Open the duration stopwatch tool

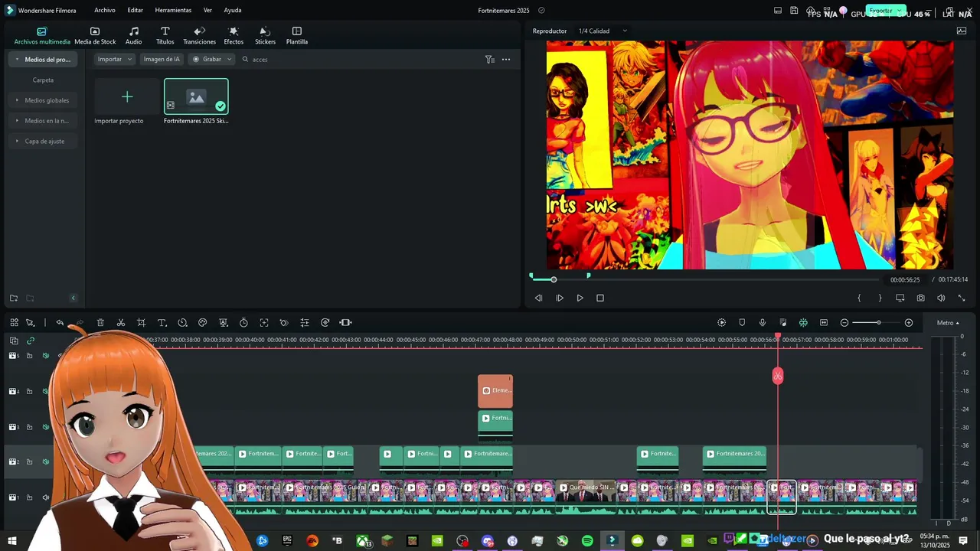(x=243, y=322)
